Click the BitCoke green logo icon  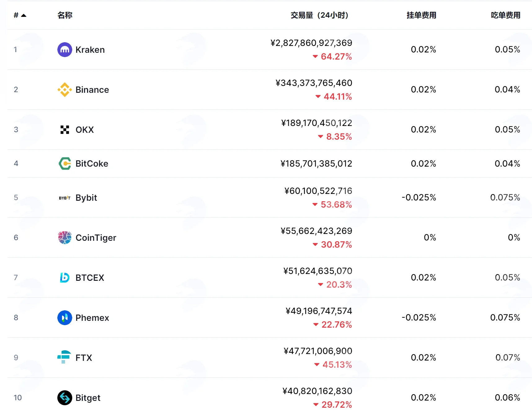(65, 164)
